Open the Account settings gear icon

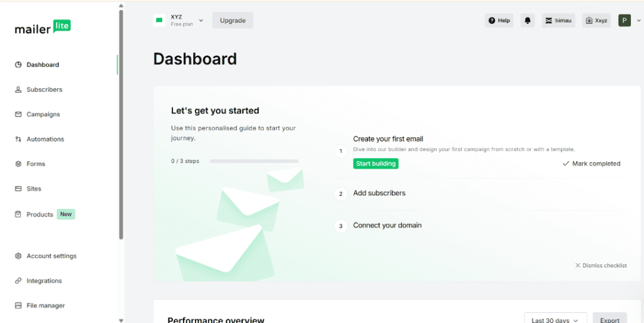click(18, 256)
